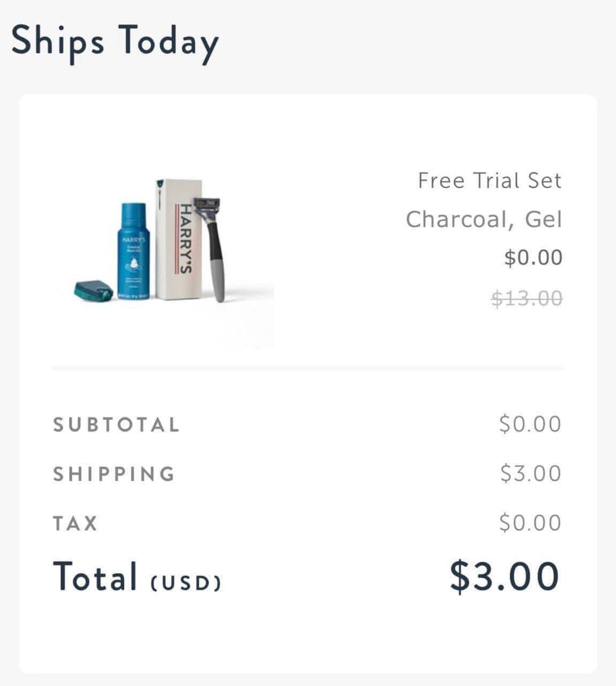Click the $3.00 shipping amount
Viewport: 616px width, 686px height.
pyautogui.click(x=530, y=473)
